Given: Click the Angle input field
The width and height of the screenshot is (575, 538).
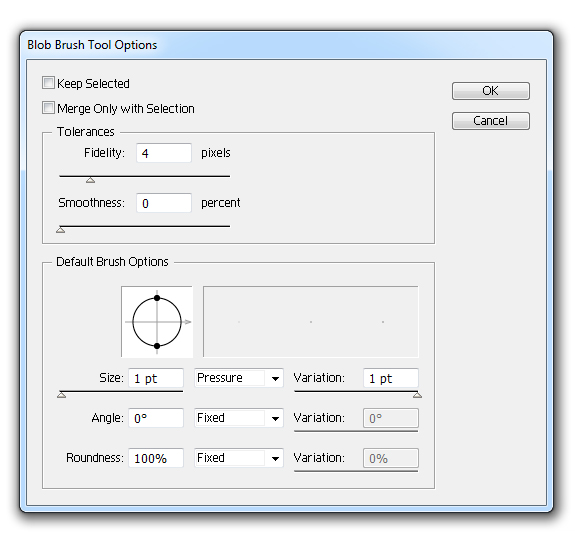Looking at the screenshot, I should point(156,418).
